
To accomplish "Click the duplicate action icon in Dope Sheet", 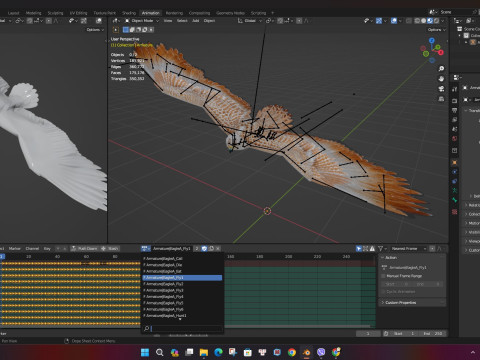I will (211, 249).
